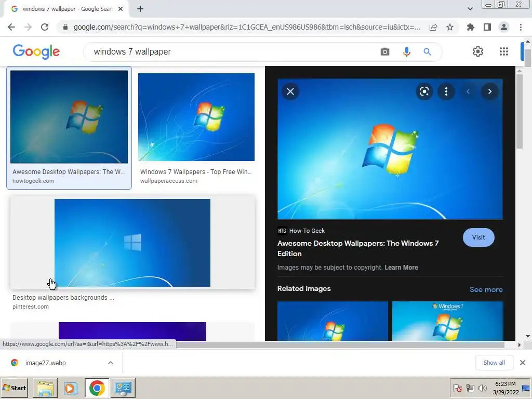Expand the image27.webp download options
The width and height of the screenshot is (532, 399).
(x=111, y=363)
